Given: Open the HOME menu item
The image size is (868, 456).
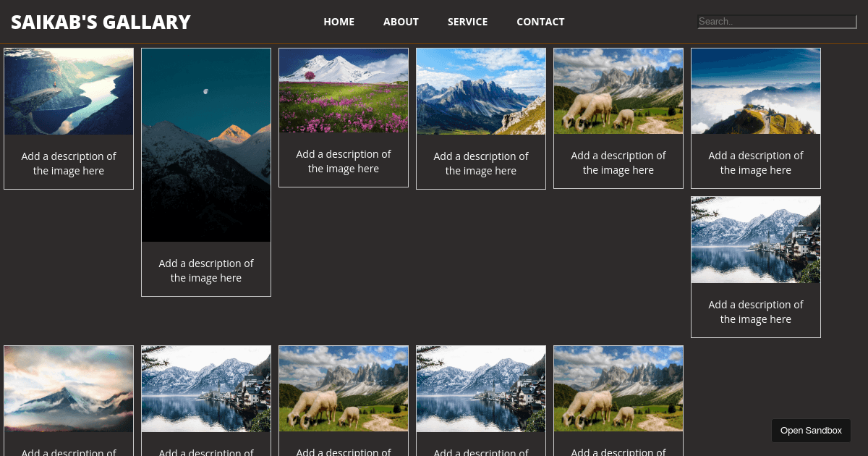Looking at the screenshot, I should pos(339,22).
